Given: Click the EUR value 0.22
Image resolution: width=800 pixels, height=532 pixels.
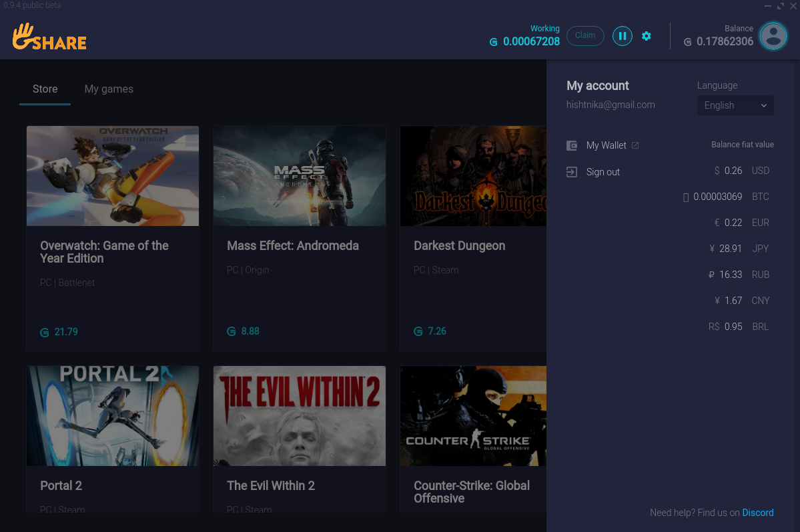Looking at the screenshot, I should pos(733,223).
